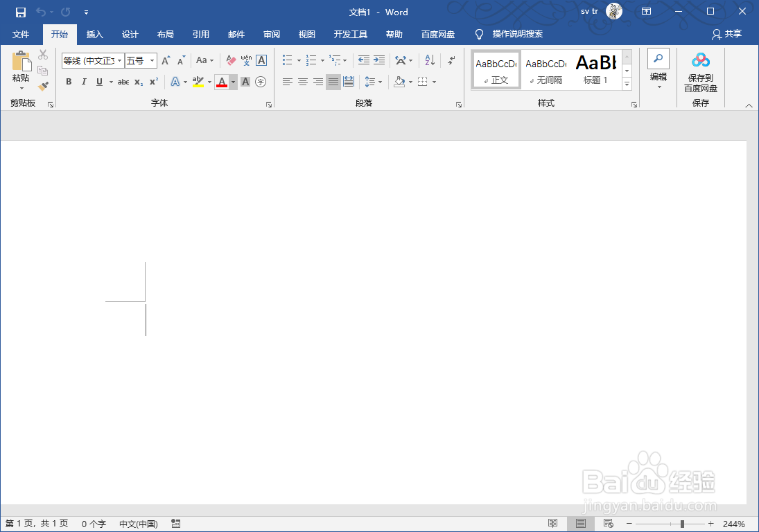Viewport: 759px width, 532px height.
Task: Click the Bullets list icon
Action: pos(288,60)
